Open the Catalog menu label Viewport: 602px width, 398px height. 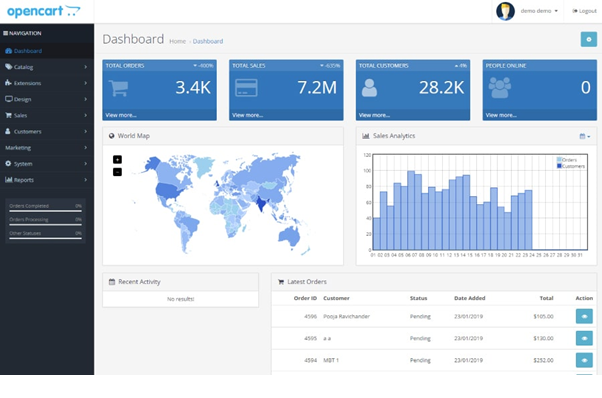pyautogui.click(x=23, y=67)
